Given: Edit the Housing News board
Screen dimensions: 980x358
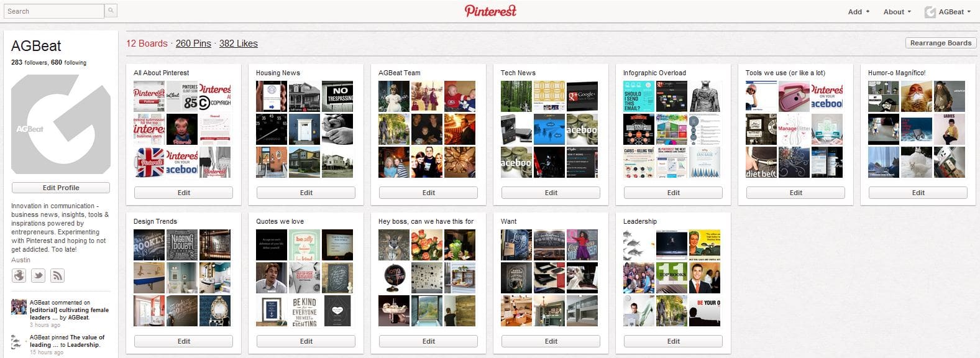Looking at the screenshot, I should pos(306,193).
